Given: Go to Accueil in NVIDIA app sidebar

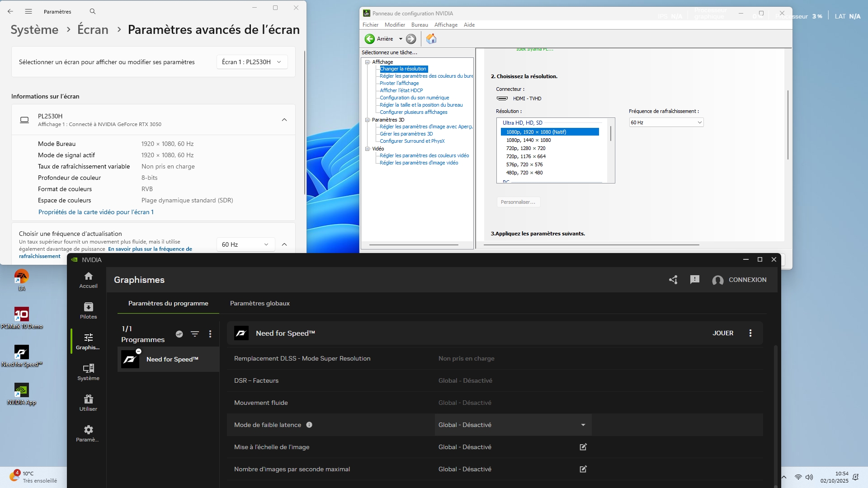Looking at the screenshot, I should click(88, 280).
